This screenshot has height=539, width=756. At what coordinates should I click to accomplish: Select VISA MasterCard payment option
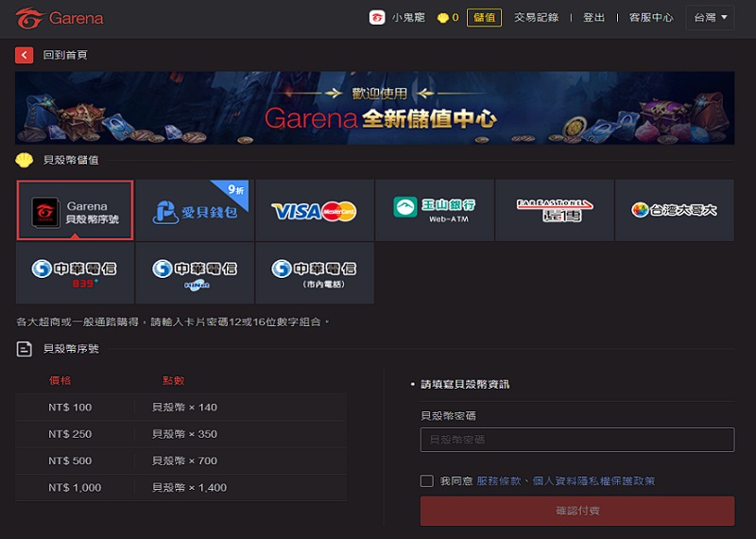[314, 211]
